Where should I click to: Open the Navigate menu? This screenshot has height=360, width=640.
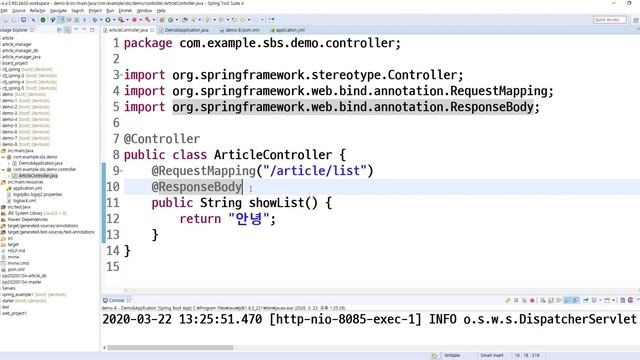(58, 11)
